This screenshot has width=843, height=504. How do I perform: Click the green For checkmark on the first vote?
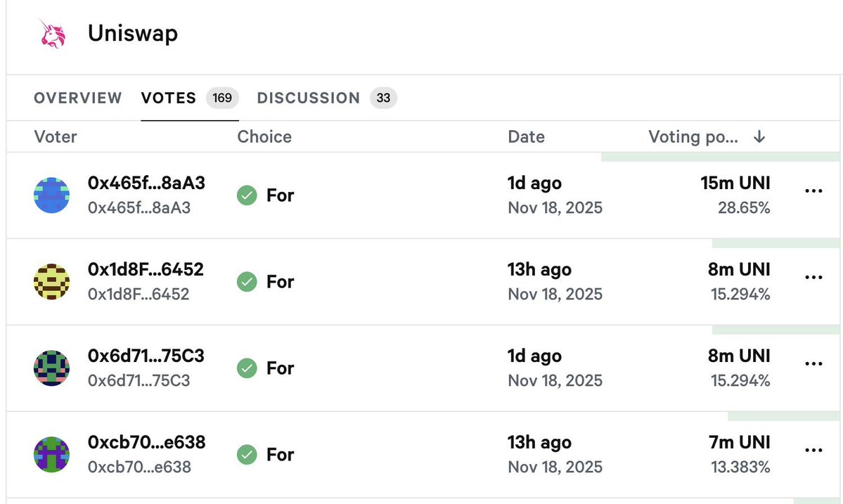coord(247,195)
